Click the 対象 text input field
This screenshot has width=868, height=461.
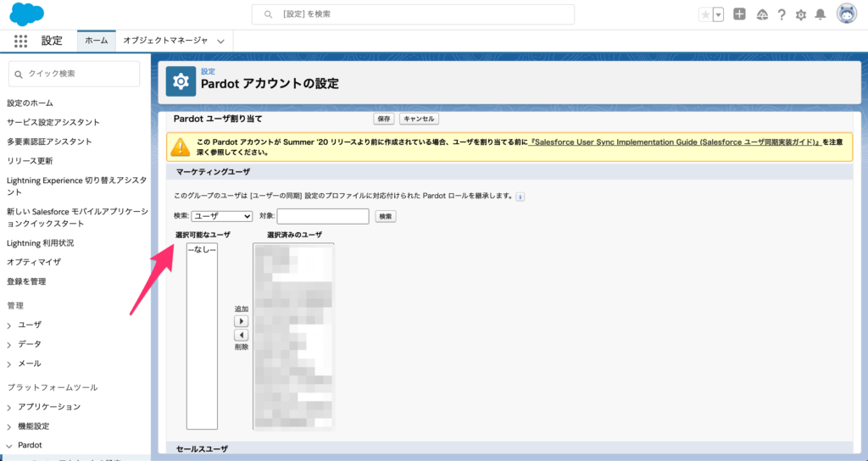(323, 216)
